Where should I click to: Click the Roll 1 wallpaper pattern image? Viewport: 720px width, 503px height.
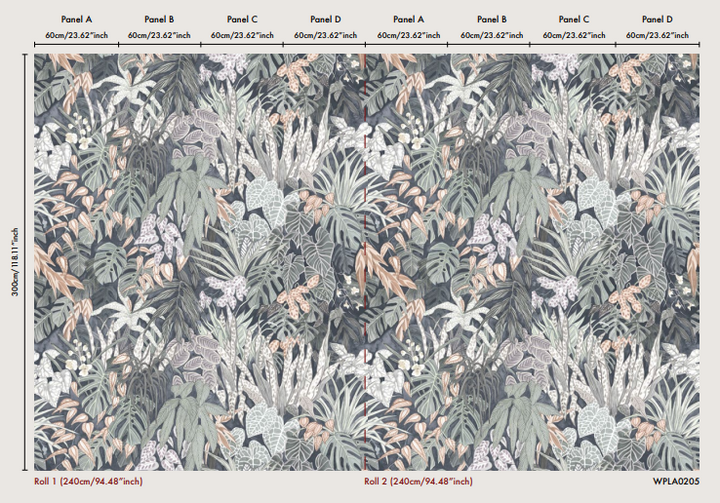coord(200,260)
